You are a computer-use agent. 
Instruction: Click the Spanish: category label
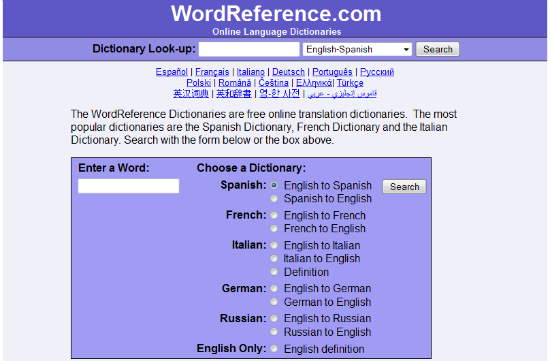[x=243, y=185]
